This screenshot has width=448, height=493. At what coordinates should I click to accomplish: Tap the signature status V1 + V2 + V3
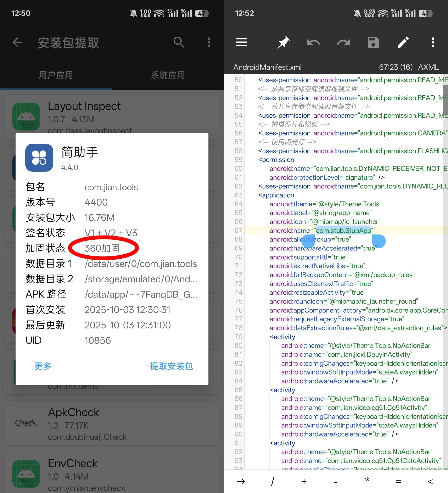(x=111, y=233)
